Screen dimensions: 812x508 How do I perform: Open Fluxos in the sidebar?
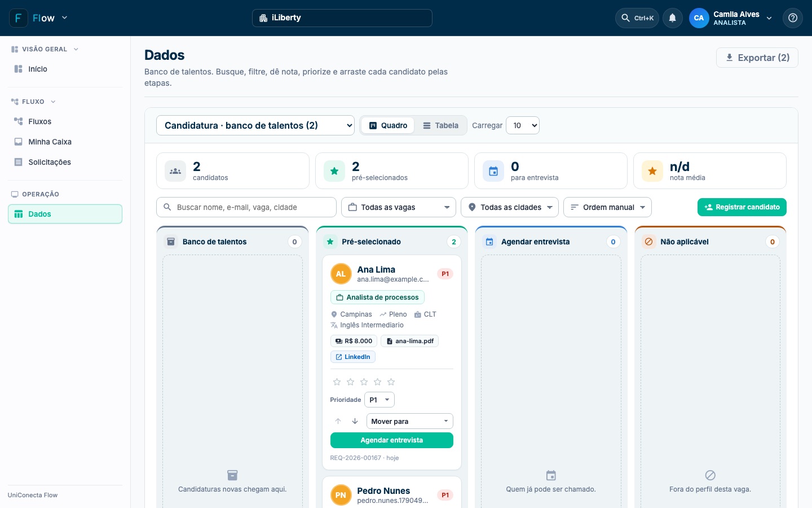(65, 121)
